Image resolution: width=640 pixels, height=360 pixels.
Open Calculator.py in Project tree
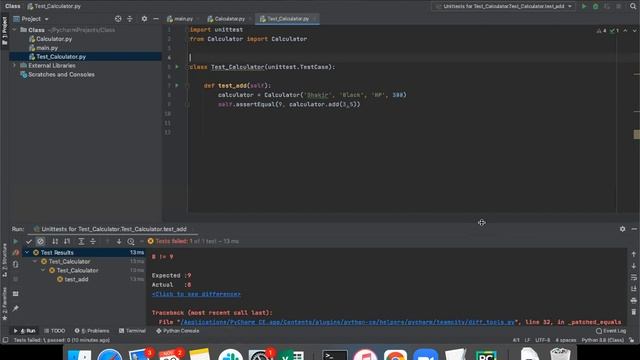(x=50, y=39)
